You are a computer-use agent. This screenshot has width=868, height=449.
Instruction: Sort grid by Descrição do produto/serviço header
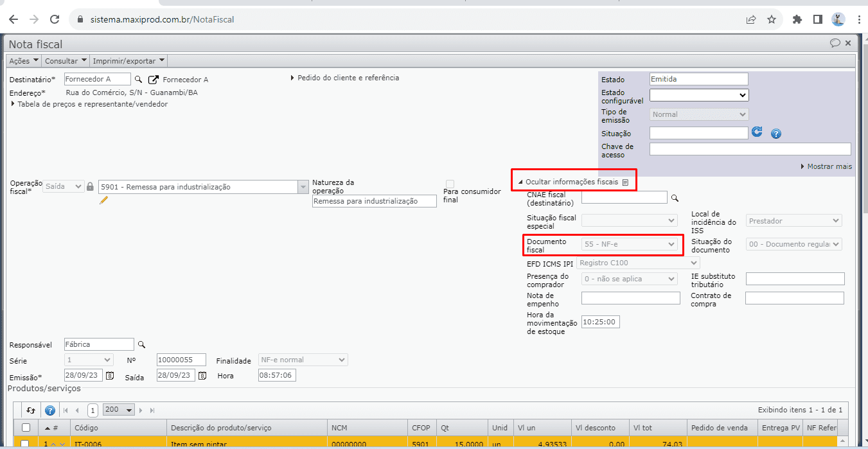pos(247,428)
